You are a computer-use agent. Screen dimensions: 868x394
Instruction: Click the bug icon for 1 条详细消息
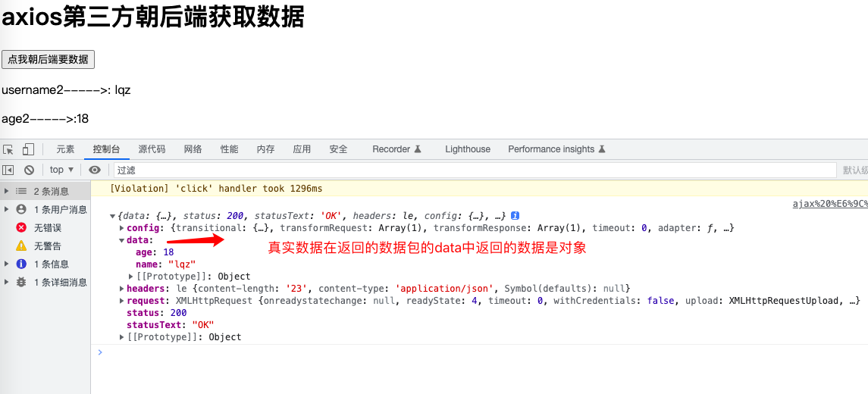click(x=21, y=282)
